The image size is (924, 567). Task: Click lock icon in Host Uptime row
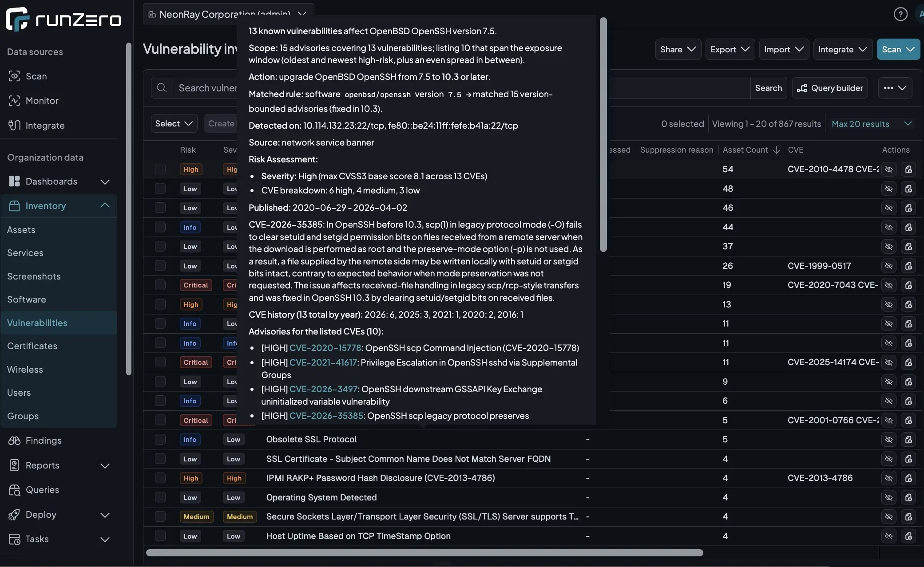(x=908, y=536)
